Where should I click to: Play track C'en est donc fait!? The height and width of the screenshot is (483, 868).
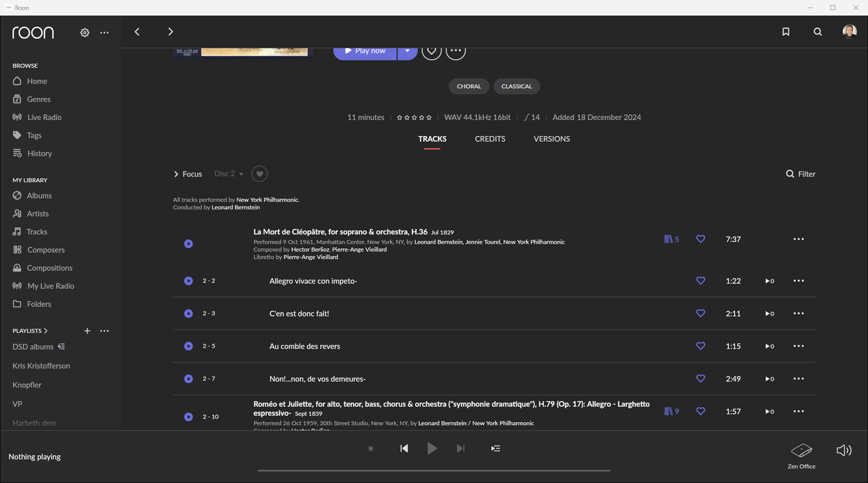pyautogui.click(x=188, y=313)
